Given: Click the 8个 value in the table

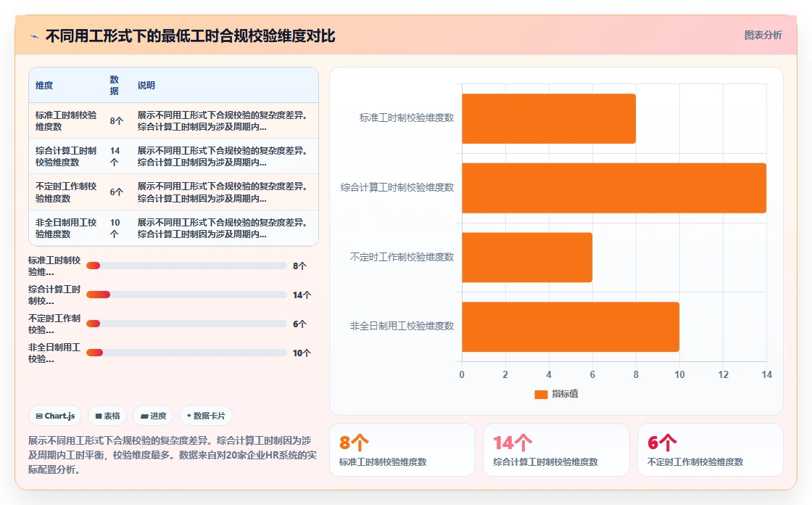Looking at the screenshot, I should tap(117, 120).
